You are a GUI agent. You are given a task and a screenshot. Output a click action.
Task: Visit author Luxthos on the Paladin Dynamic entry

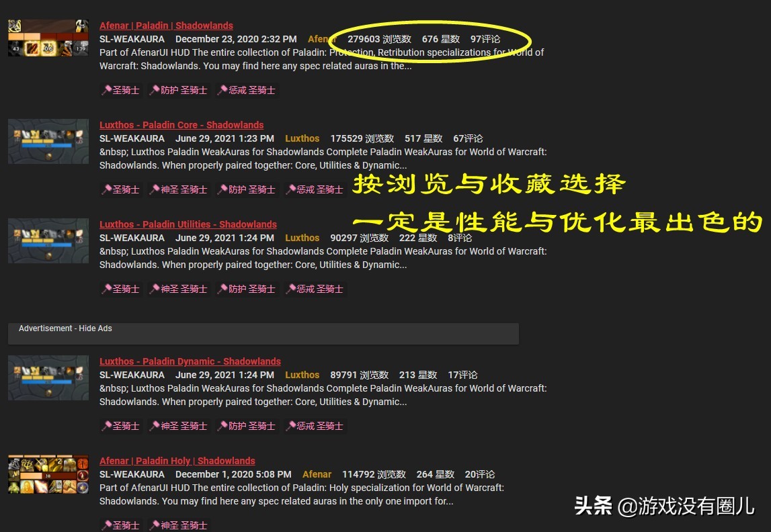coord(302,375)
